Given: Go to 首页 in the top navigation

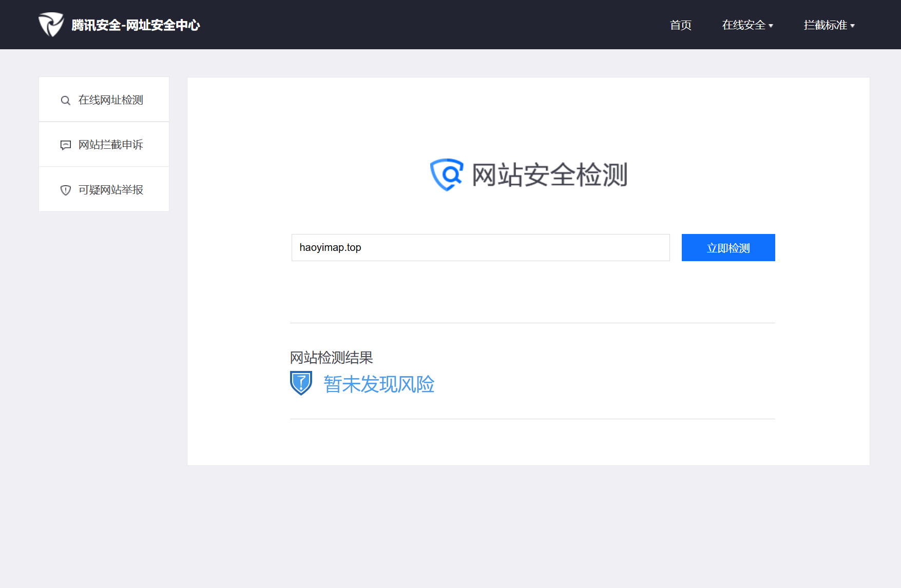Looking at the screenshot, I should [x=681, y=25].
